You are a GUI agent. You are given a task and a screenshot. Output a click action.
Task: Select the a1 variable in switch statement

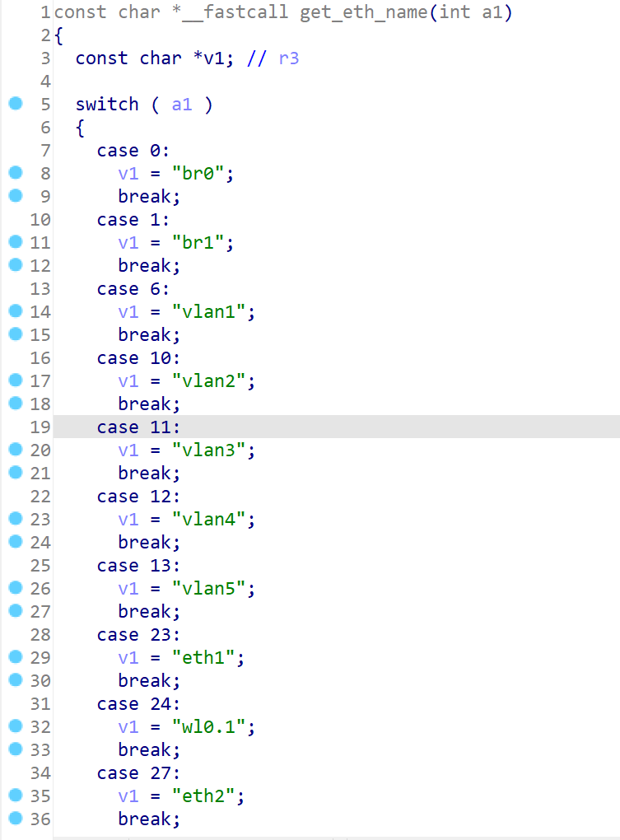click(182, 105)
